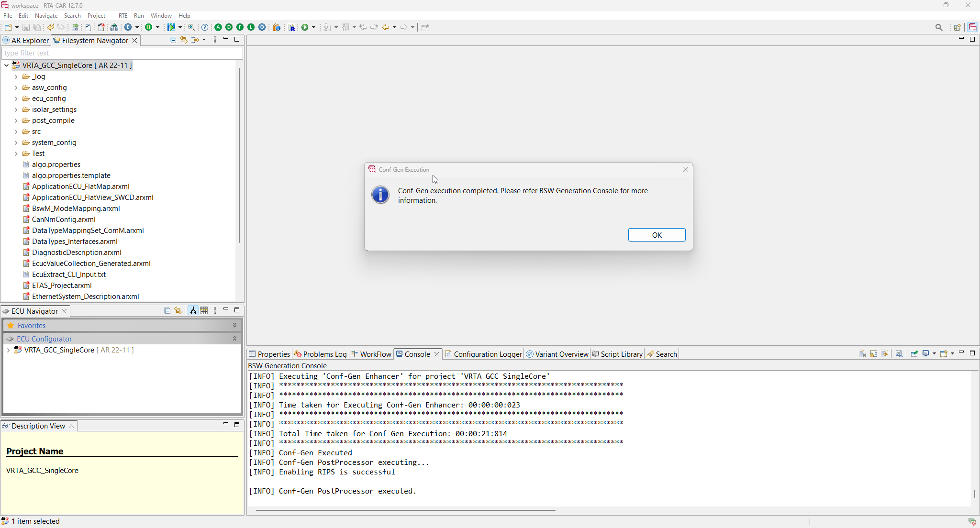Click the type filter text field
The width and height of the screenshot is (980, 528).
click(122, 53)
